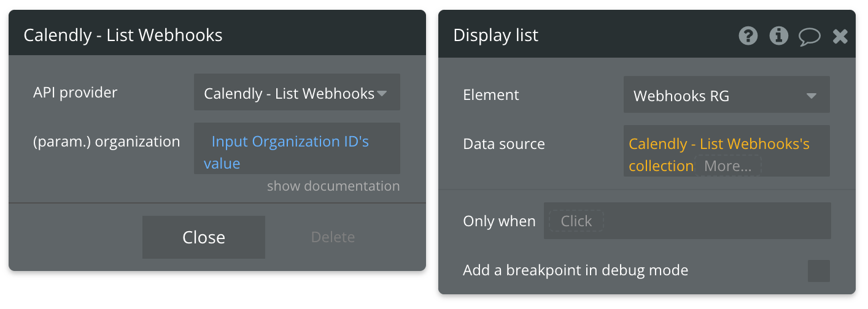Click show documentation link

[333, 186]
